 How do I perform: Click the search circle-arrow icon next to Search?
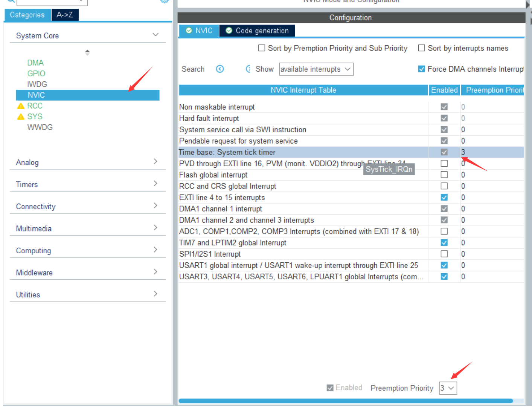tap(220, 69)
